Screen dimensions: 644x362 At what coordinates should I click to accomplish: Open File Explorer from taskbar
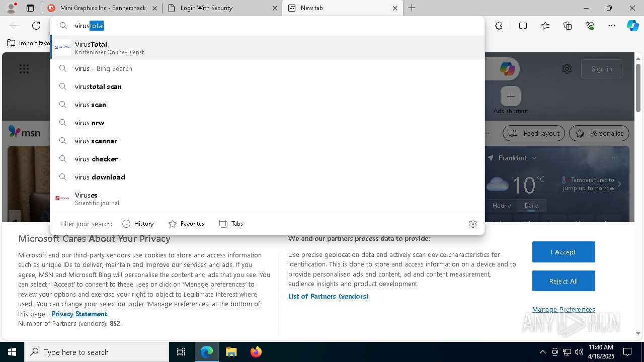(231, 352)
